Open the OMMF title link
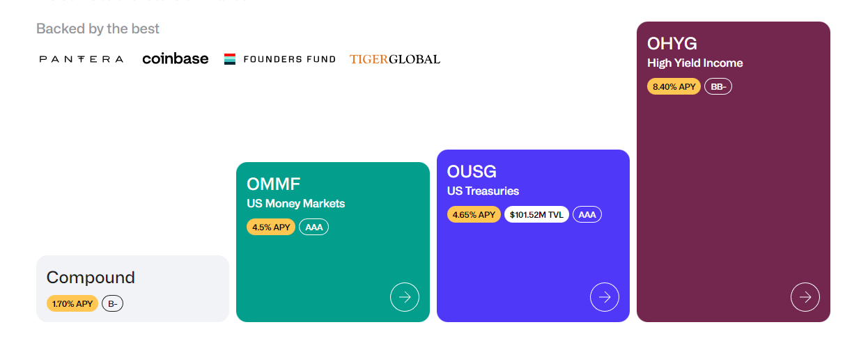Viewport: 868px width, 343px height. (x=274, y=184)
